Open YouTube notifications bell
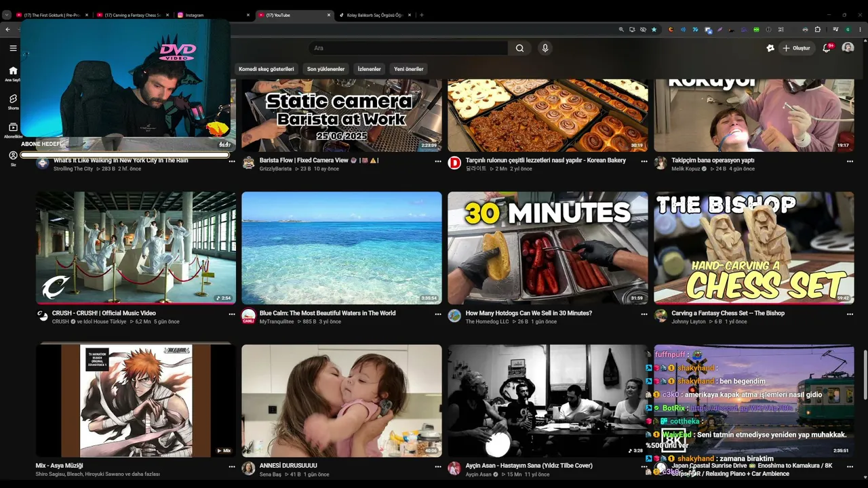868x488 pixels. pos(827,48)
